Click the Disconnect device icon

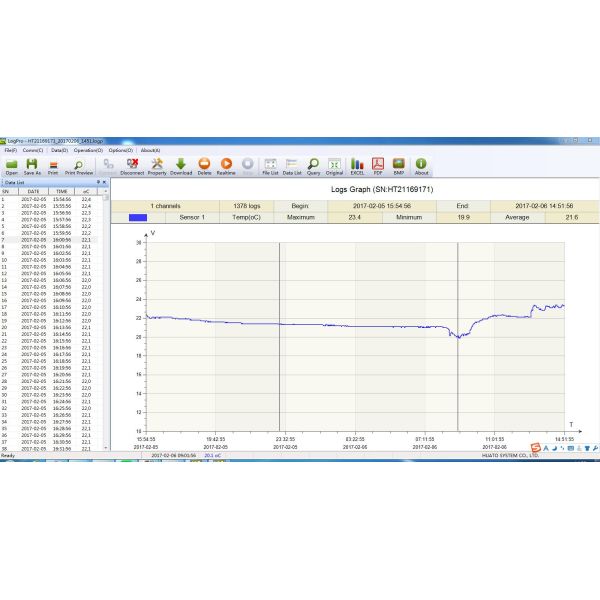pyautogui.click(x=132, y=164)
